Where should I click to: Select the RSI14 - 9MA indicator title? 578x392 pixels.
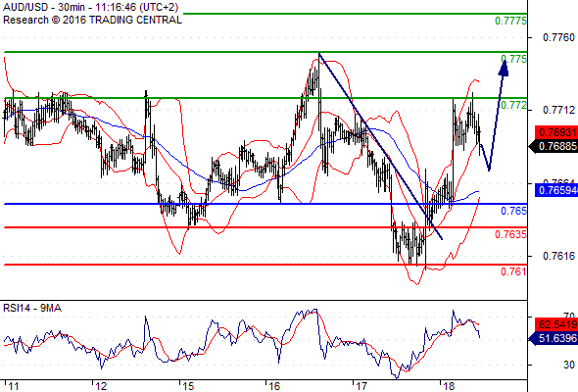[32, 308]
